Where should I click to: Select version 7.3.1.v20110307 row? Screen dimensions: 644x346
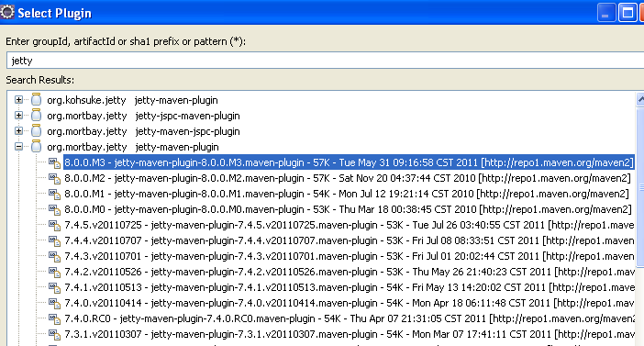click(350, 334)
